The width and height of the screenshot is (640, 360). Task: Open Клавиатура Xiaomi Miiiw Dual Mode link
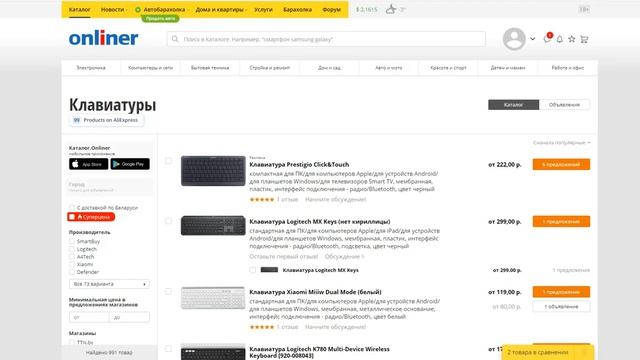pos(315,292)
